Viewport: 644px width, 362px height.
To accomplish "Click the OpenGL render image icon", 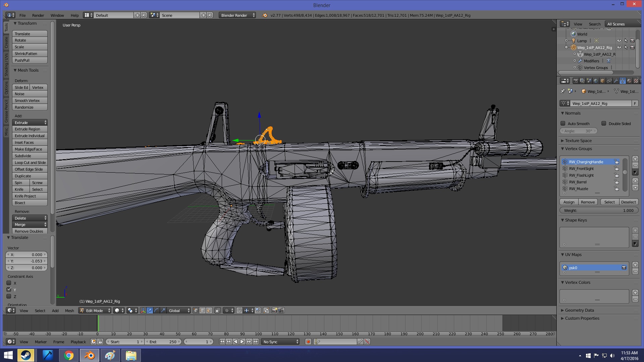I will click(274, 310).
